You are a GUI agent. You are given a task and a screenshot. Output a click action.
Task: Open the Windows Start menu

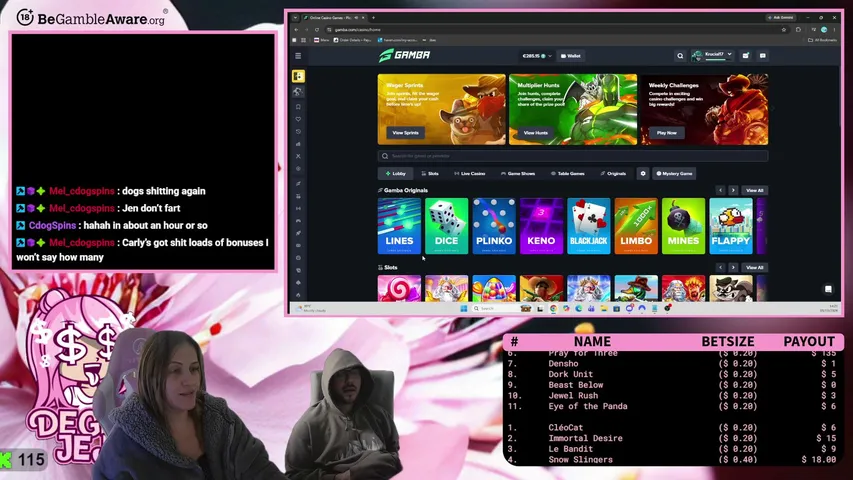[463, 309]
